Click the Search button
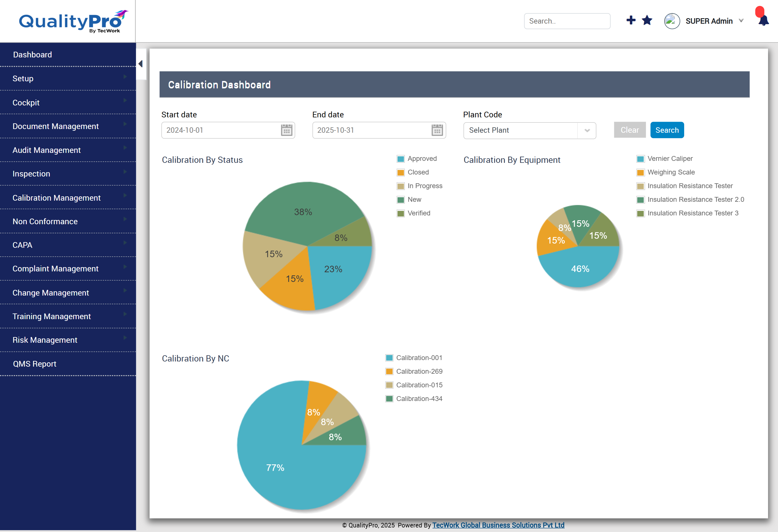Image resolution: width=778 pixels, height=532 pixels. pyautogui.click(x=667, y=130)
